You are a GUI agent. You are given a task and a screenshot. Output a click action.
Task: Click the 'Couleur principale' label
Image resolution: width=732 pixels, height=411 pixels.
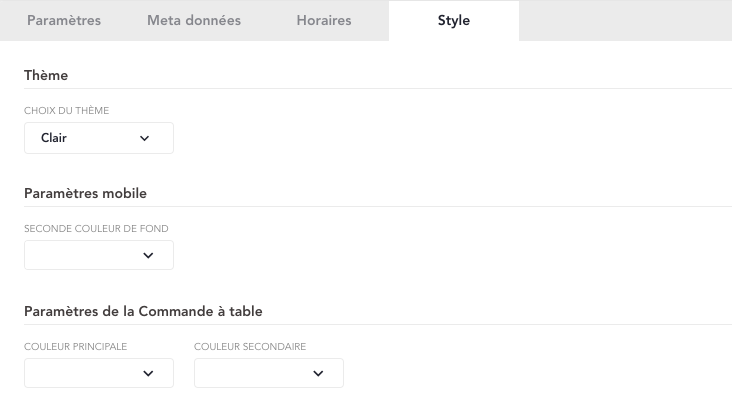tap(75, 347)
